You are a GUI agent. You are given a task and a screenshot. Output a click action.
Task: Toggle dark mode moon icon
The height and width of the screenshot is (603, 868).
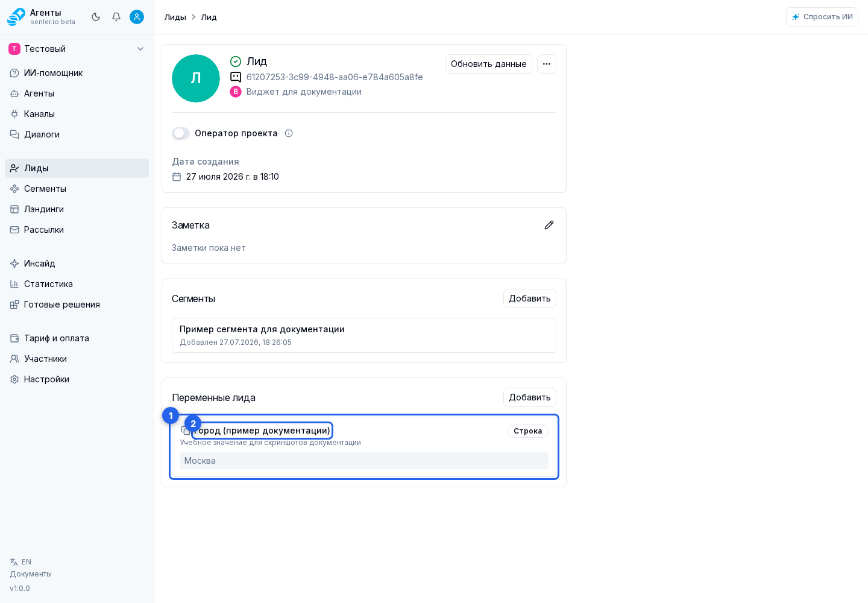(96, 17)
